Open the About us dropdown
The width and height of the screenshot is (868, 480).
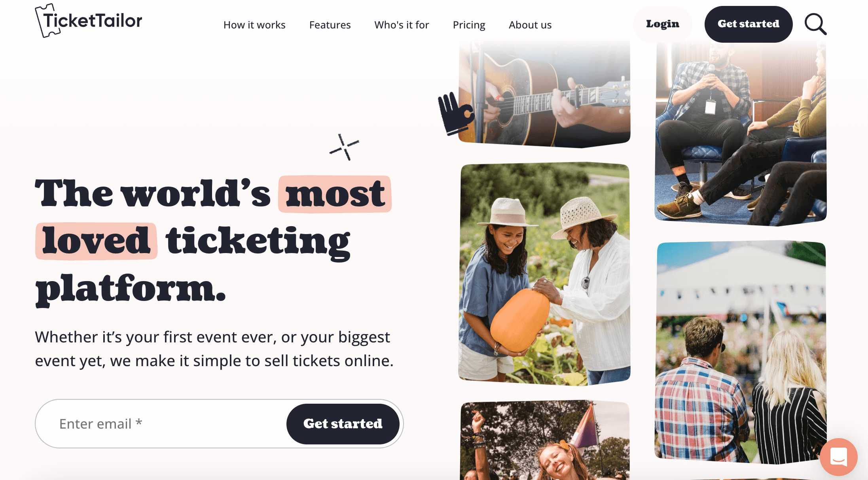[x=530, y=25]
